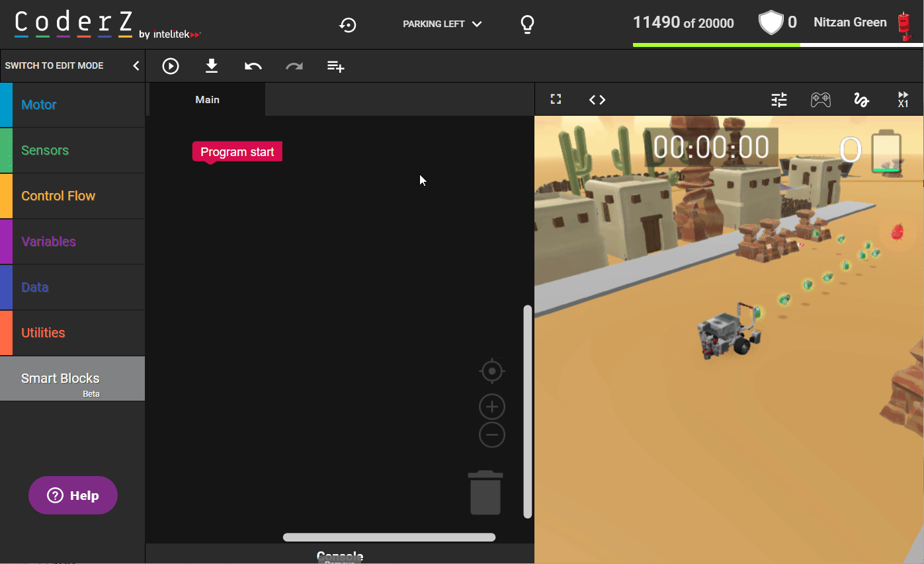Expand the simulation to fullscreen
This screenshot has height=564, width=924.
[x=556, y=99]
